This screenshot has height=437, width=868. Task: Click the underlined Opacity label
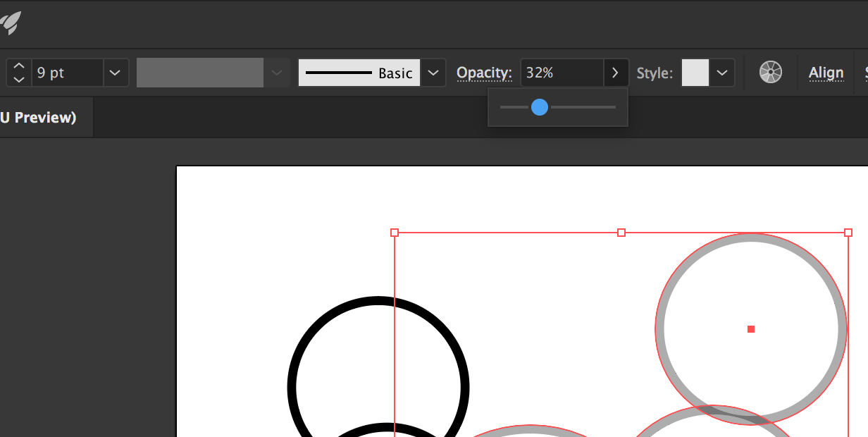tap(483, 72)
